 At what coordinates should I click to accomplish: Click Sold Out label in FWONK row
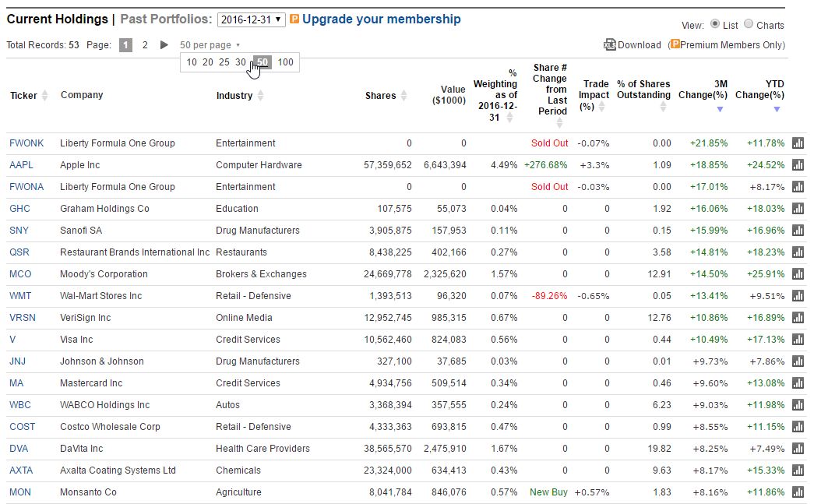tap(550, 143)
